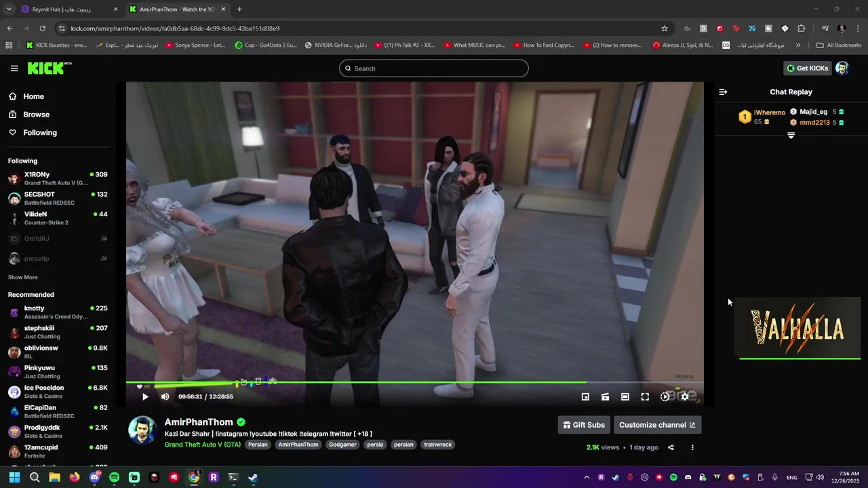Go back in browser history
The height and width of the screenshot is (488, 868).
(x=9, y=28)
